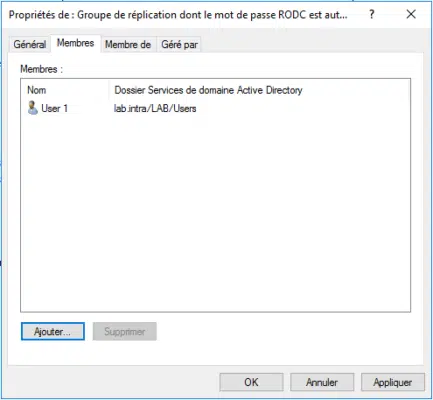Image resolution: width=433 pixels, height=400 pixels.
Task: Click the Dossier Services de domaine column header
Action: click(x=208, y=90)
